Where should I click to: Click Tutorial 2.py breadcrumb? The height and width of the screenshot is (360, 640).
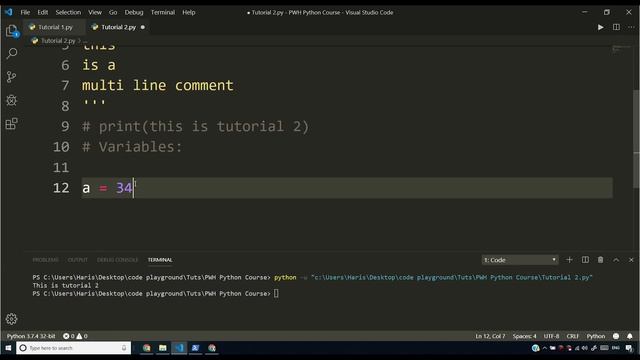[x=58, y=41]
